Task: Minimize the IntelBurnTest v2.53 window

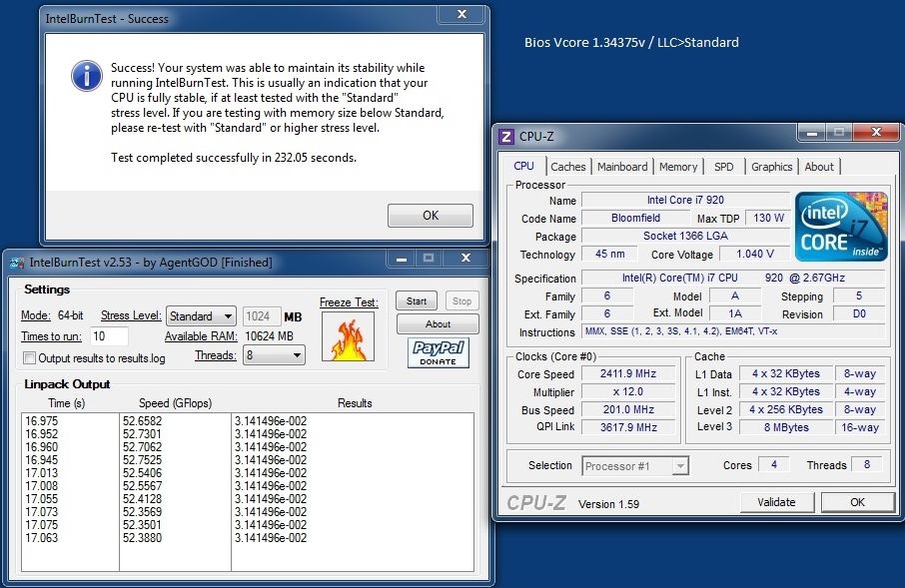Action: click(x=402, y=259)
